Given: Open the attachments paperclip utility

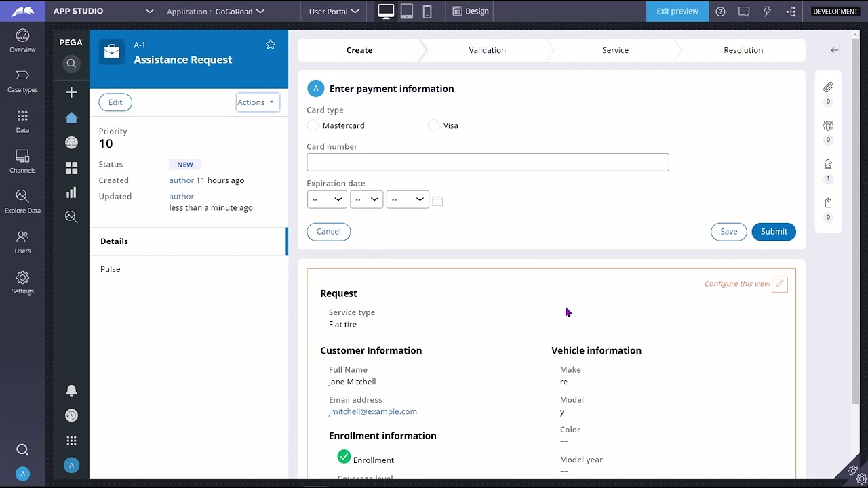Looking at the screenshot, I should click(828, 87).
